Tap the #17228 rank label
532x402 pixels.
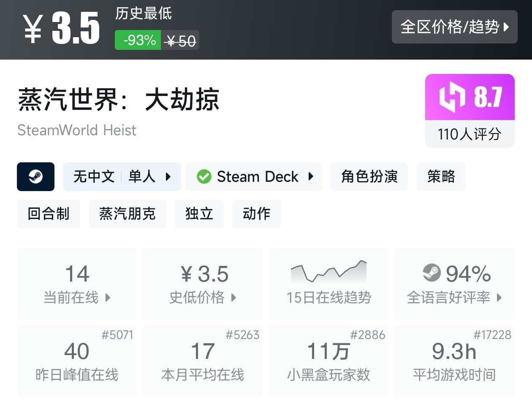(492, 335)
